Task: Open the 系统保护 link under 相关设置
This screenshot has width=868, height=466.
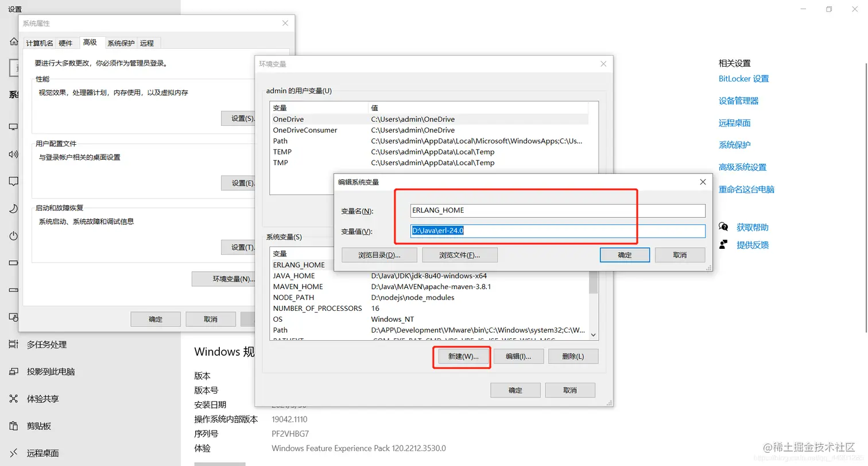Action: point(735,145)
